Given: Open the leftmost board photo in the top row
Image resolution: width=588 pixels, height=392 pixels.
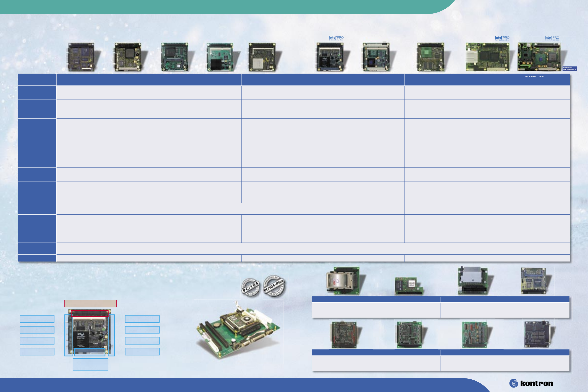Looking at the screenshot, I should click(x=82, y=57).
